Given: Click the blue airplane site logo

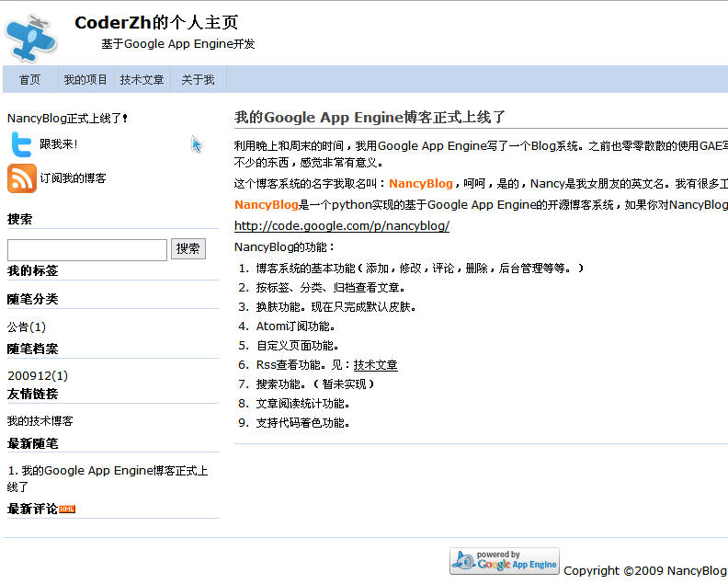Looking at the screenshot, I should click(30, 39).
